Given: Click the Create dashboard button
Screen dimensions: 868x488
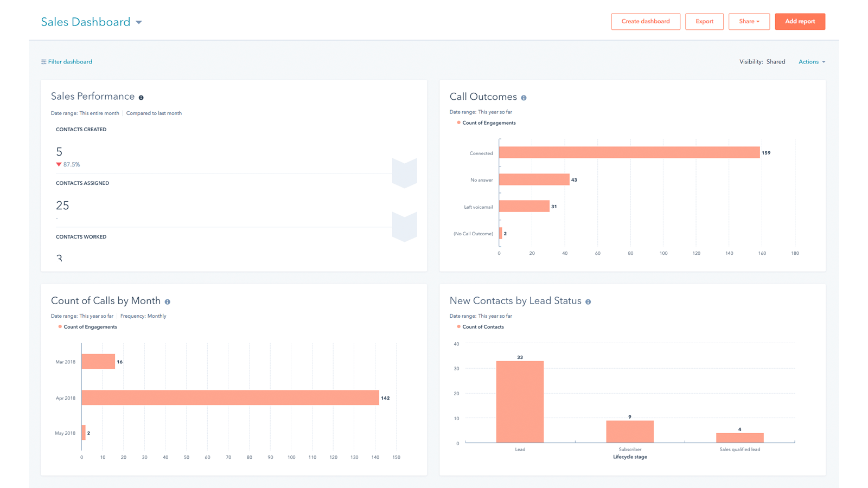Looking at the screenshot, I should [x=645, y=22].
